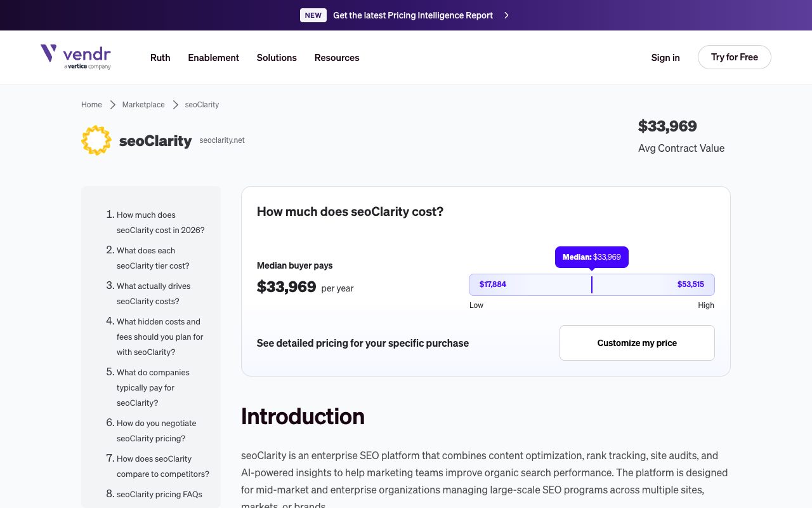The width and height of the screenshot is (812, 508).
Task: Click the Customize my price button
Action: (637, 343)
